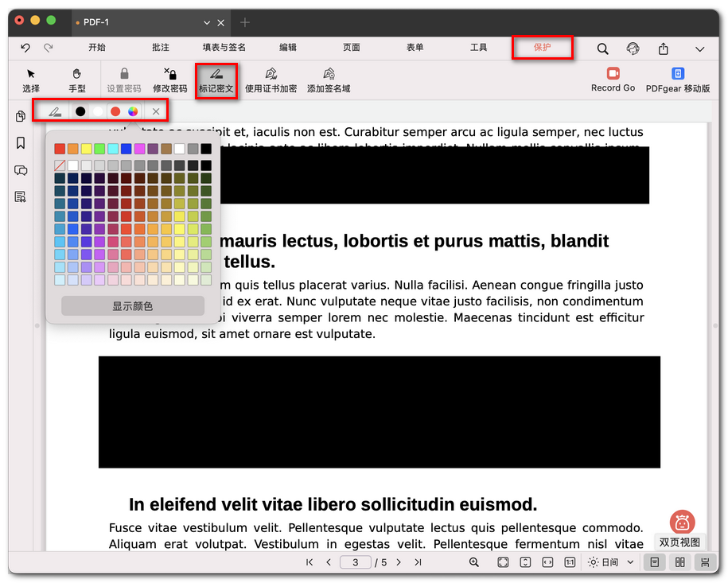
Task: Open the PDF-1 tab dropdown arrow
Action: [207, 22]
